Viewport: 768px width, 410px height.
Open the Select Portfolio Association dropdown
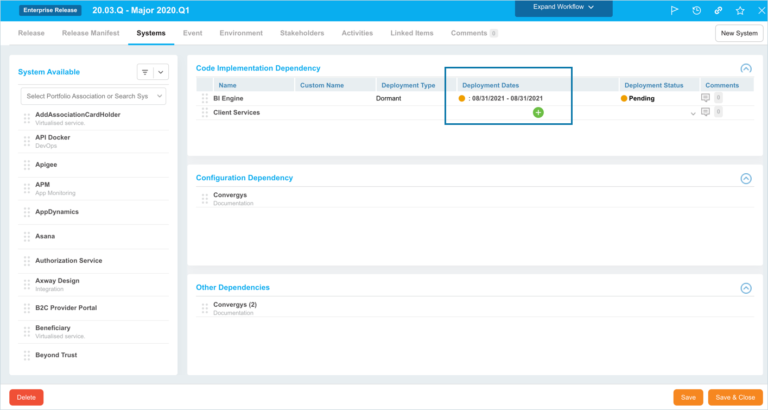tap(93, 96)
